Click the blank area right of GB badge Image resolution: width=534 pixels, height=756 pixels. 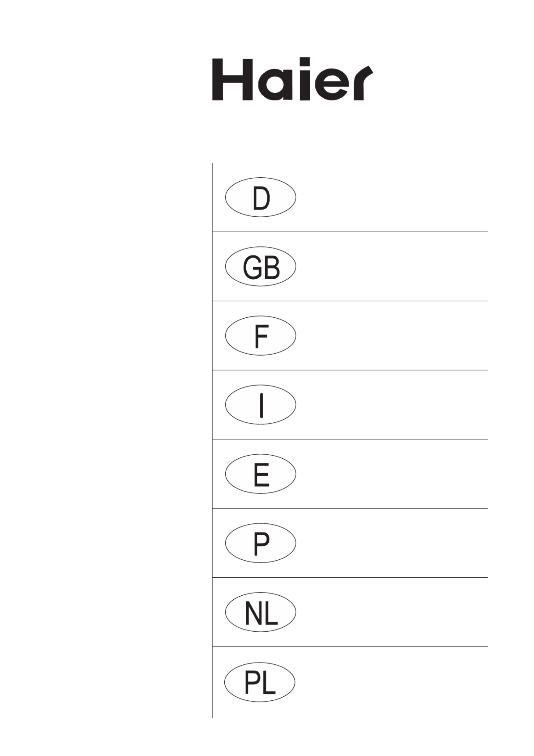click(x=392, y=266)
